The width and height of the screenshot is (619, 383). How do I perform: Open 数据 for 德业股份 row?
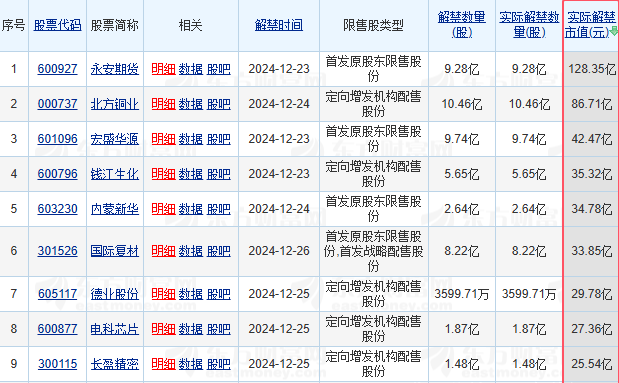[191, 294]
